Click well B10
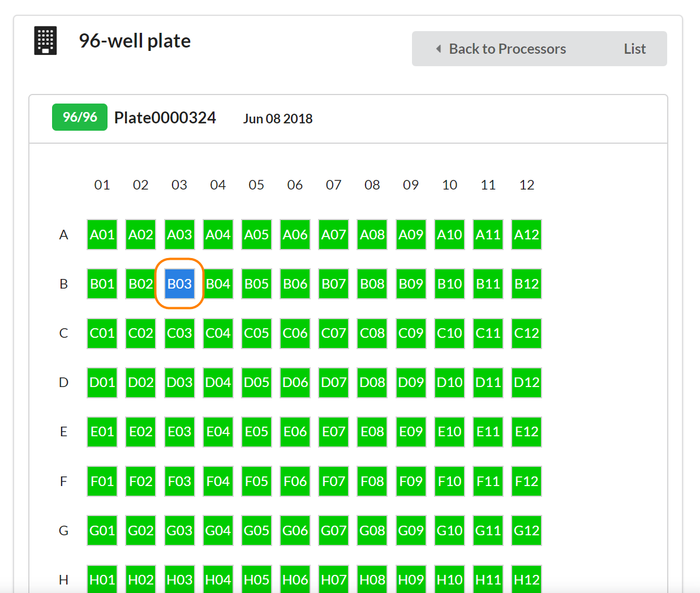The image size is (700, 593). [449, 284]
